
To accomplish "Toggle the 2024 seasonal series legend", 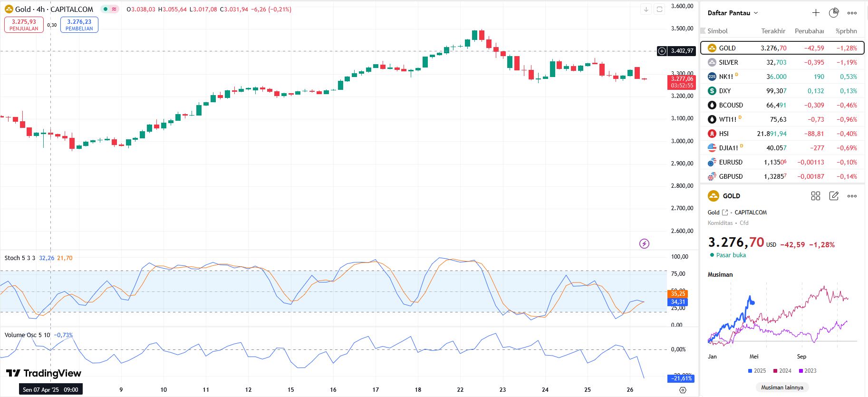I will (x=782, y=371).
